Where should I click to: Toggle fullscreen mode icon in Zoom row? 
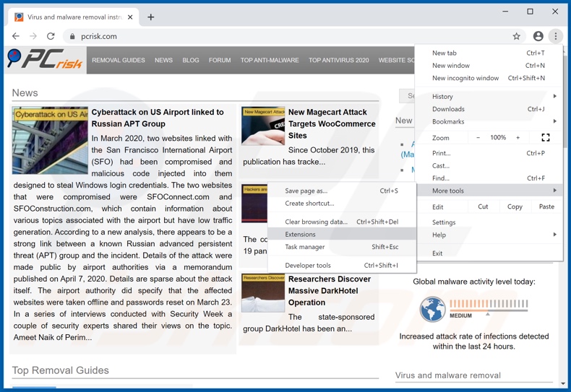point(545,137)
